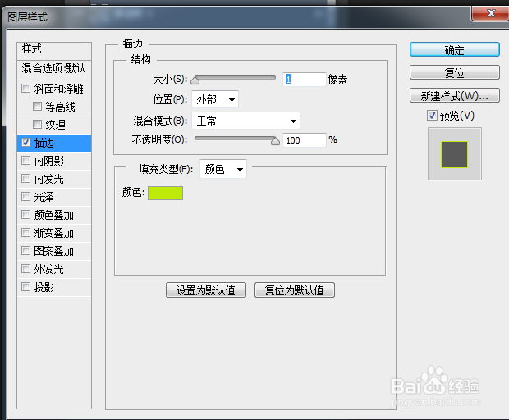
Task: Open the yellow-green stroke color swatch
Action: 165,193
